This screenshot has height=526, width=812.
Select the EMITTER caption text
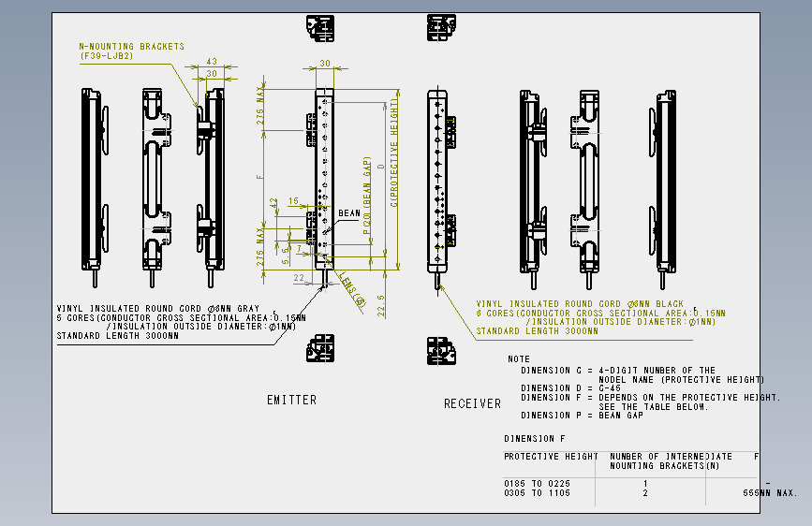(291, 400)
